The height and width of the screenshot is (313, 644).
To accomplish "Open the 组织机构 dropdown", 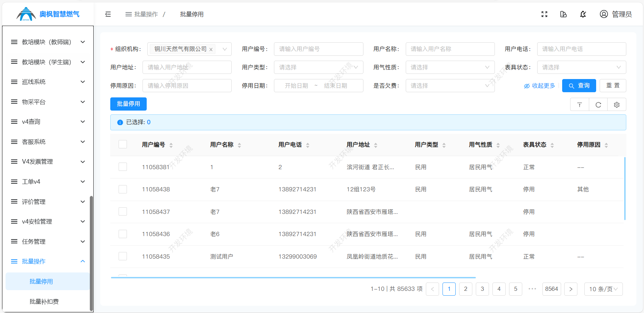I will click(189, 49).
